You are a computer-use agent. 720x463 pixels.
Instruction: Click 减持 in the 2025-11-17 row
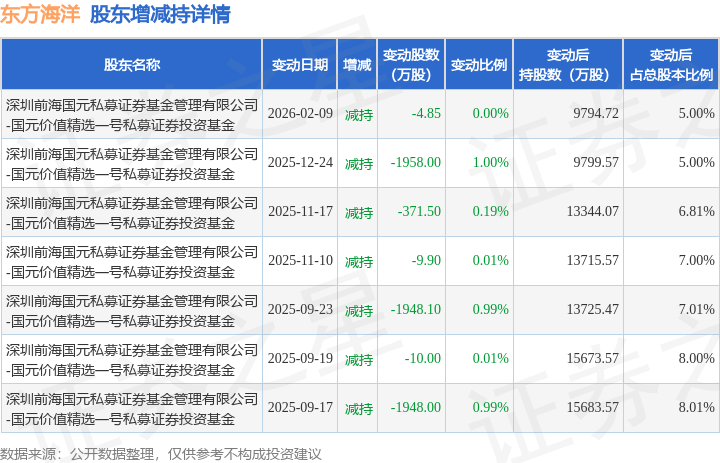click(x=359, y=213)
